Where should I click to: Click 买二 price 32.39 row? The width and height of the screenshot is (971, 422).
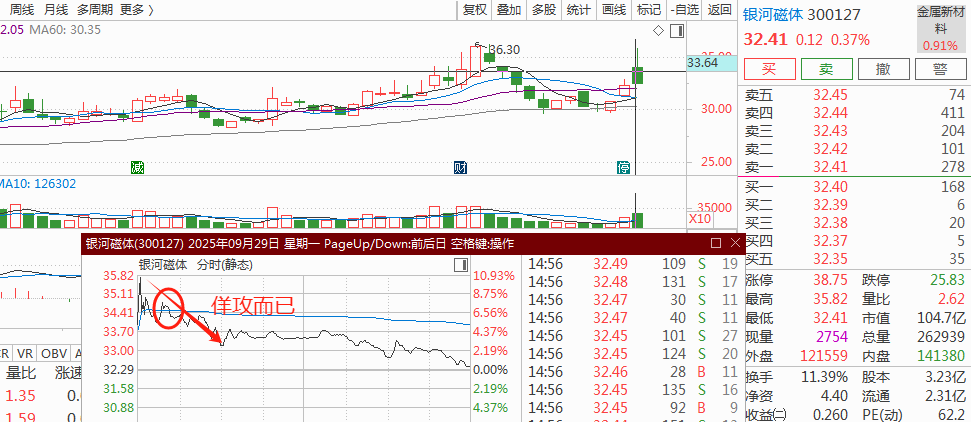coord(854,205)
